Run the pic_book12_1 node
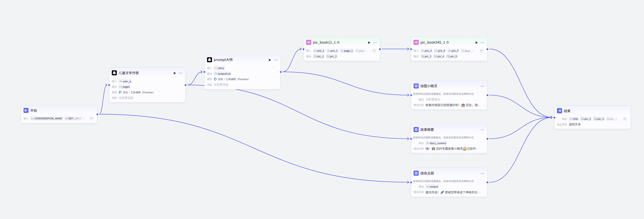This screenshot has width=644, height=219. pyautogui.click(x=369, y=43)
